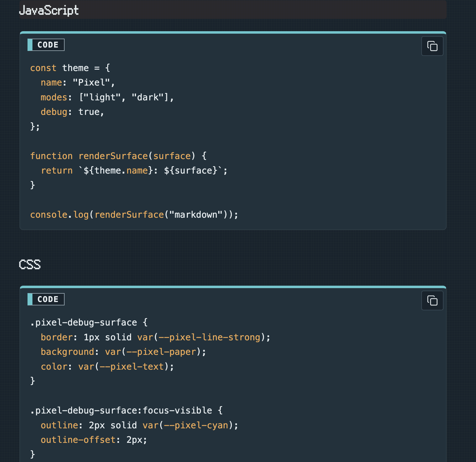Screen dimensions: 476x462
Task: Click the 'color: var(--pixel-text);' line
Action: (x=107, y=367)
